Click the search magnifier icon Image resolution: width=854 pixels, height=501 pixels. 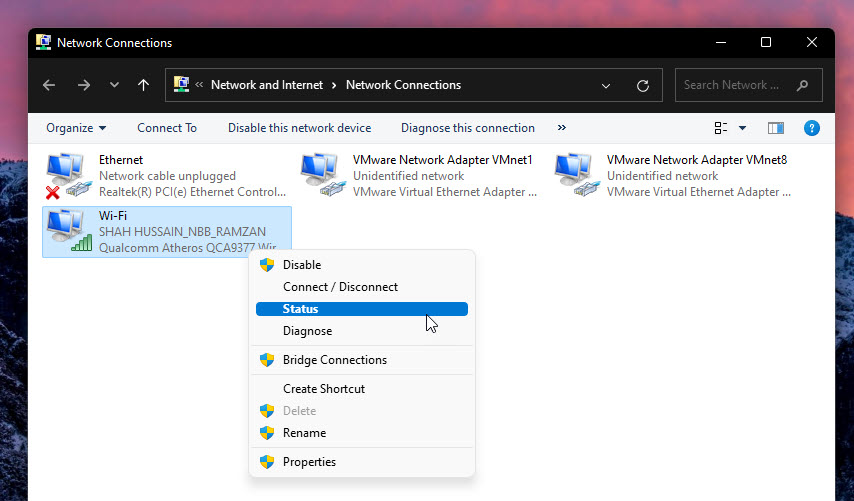[802, 85]
